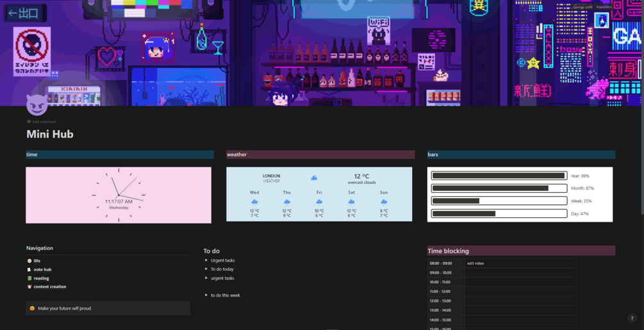Click the Month progress bar

[499, 188]
